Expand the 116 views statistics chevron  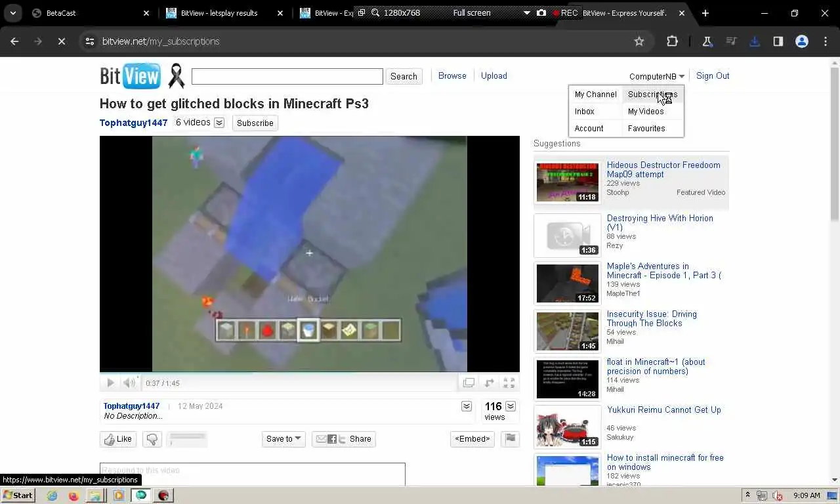[510, 406]
